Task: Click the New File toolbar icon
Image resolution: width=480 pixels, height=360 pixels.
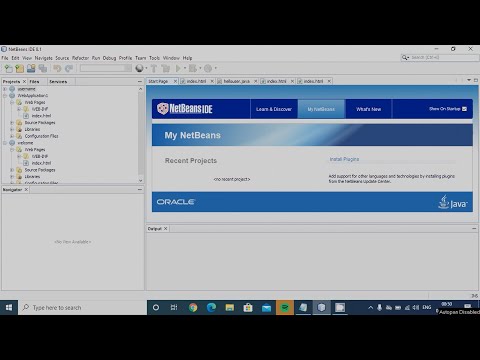Action: [8, 69]
